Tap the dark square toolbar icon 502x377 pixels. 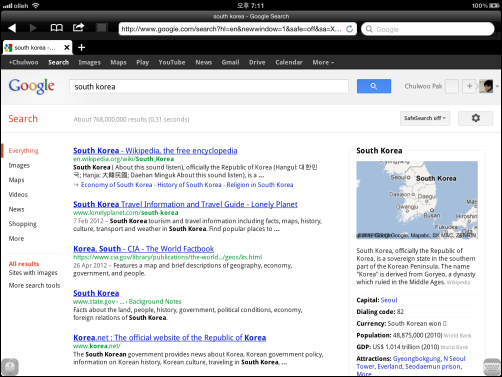tap(102, 27)
